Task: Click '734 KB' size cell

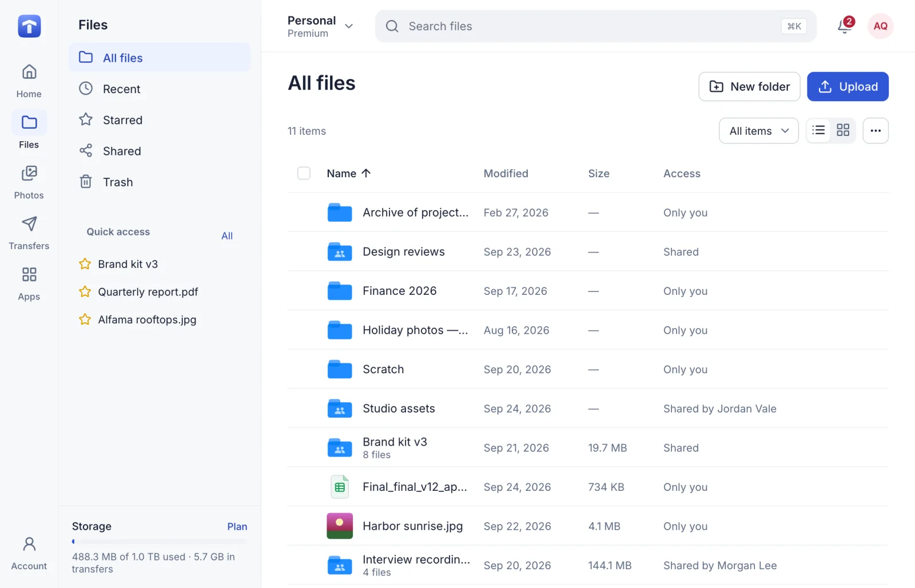Action: coord(606,487)
